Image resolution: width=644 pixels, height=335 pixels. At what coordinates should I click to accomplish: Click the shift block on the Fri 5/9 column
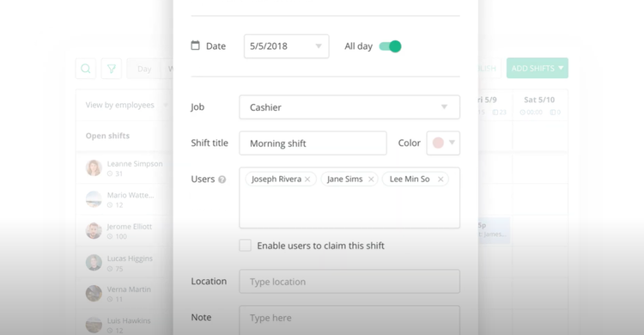pos(494,230)
